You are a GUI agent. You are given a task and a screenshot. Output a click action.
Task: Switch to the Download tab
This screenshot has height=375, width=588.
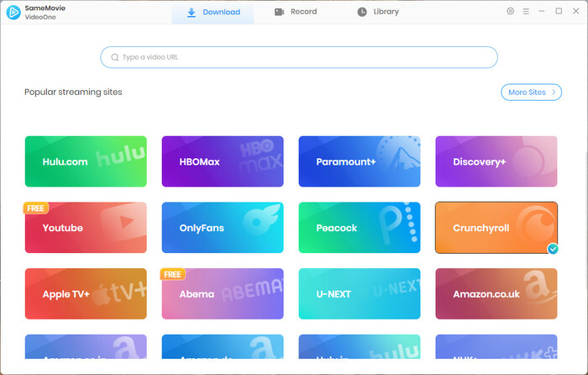tap(213, 12)
